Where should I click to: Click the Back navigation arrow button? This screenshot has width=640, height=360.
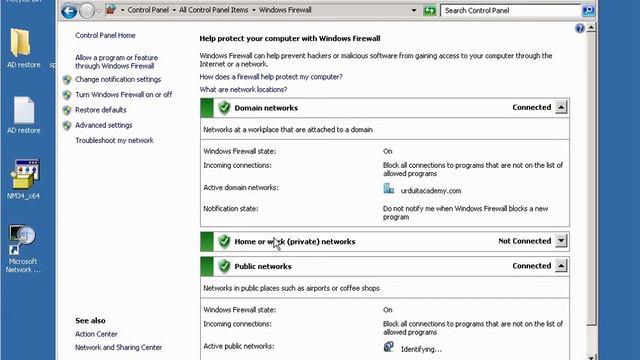coord(69,11)
